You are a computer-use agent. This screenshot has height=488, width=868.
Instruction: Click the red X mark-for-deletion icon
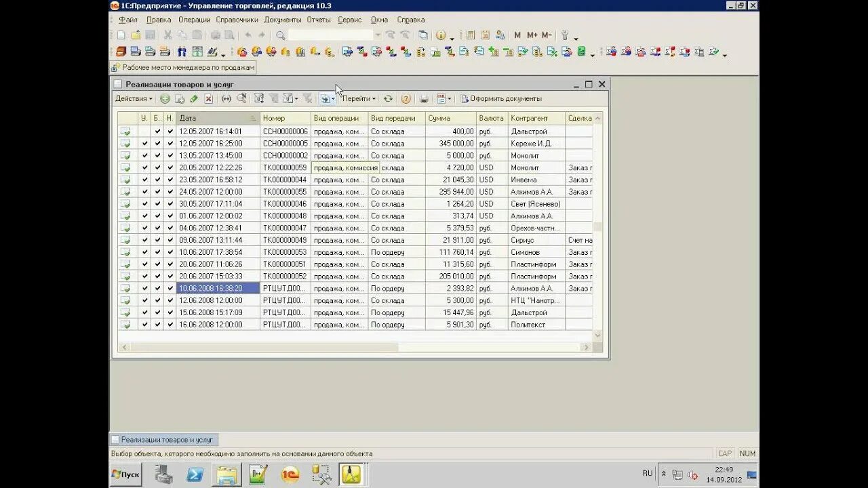(209, 99)
